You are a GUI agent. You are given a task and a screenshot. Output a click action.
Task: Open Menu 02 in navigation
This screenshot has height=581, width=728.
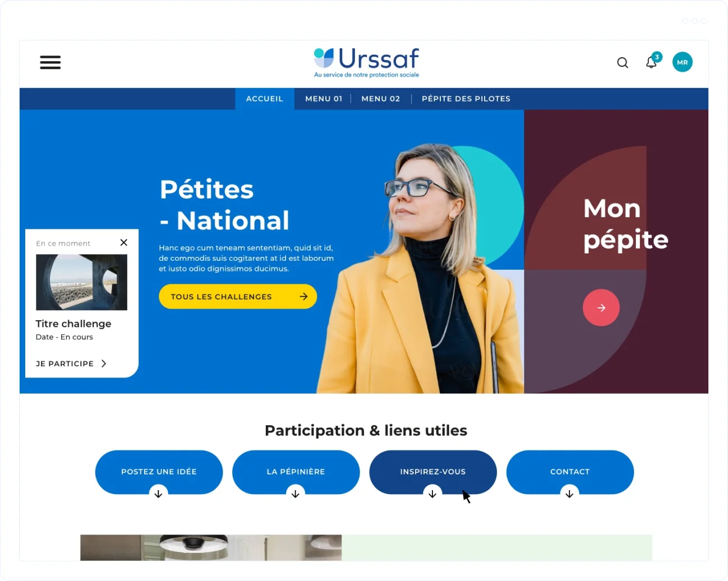pyautogui.click(x=381, y=99)
